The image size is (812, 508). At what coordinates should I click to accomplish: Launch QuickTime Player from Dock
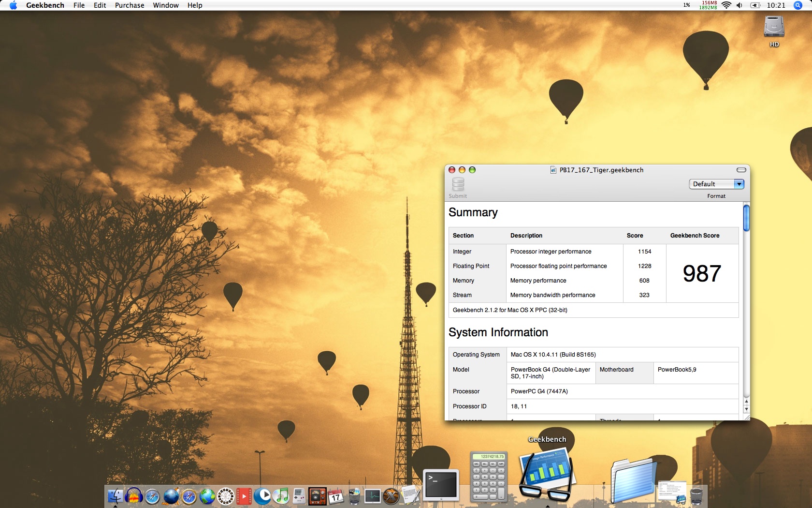point(262,496)
